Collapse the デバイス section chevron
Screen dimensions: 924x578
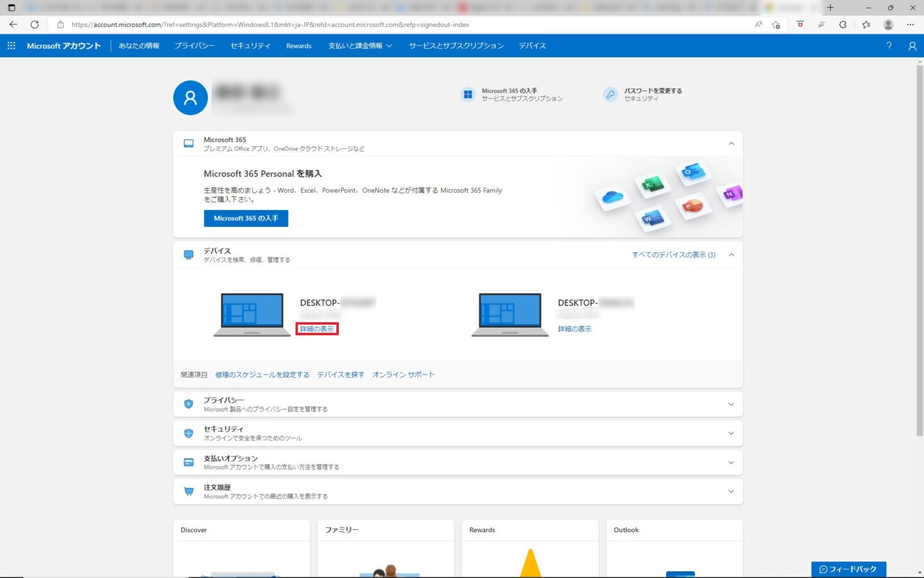point(731,255)
